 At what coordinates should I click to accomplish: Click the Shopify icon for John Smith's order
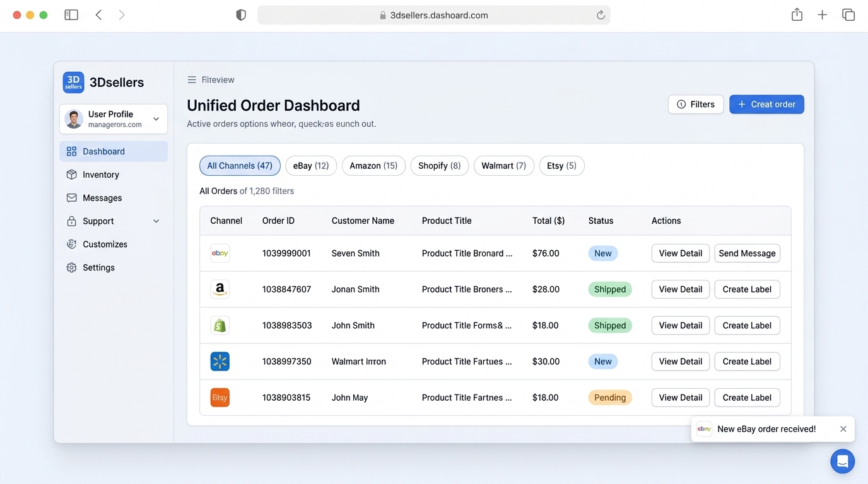220,325
